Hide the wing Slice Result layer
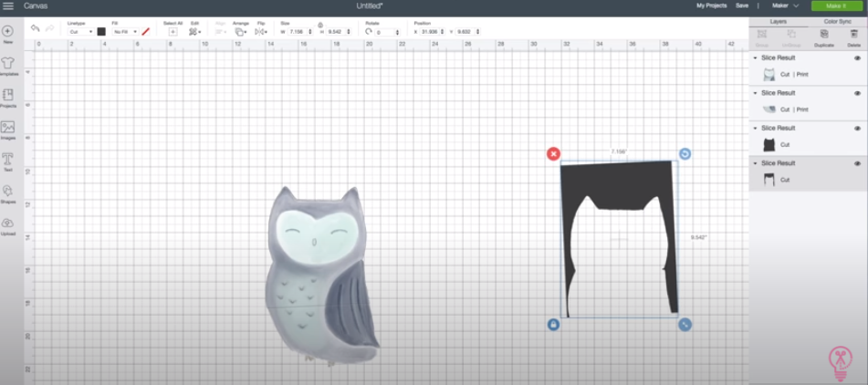Viewport: 868px width, 385px height. coord(857,93)
